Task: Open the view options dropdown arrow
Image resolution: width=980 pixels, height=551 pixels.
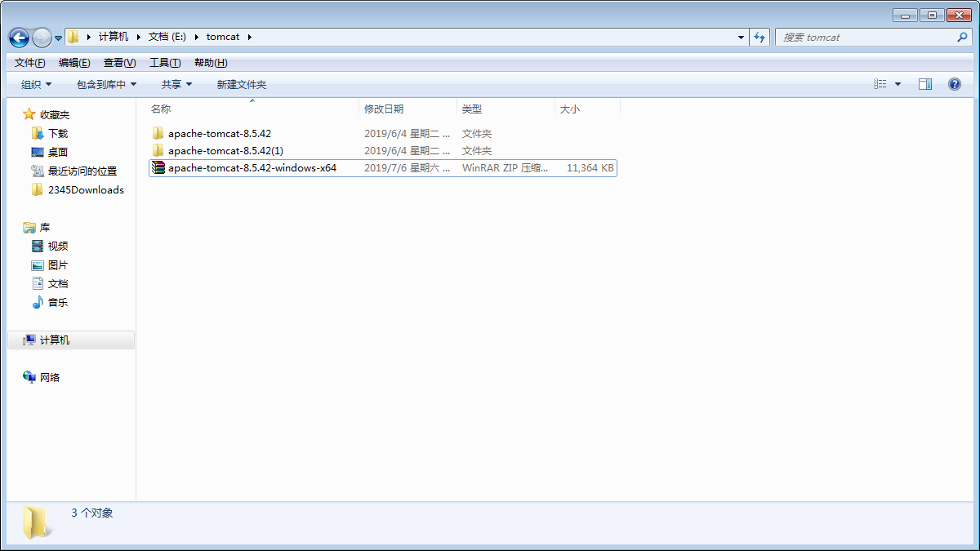Action: pyautogui.click(x=898, y=84)
